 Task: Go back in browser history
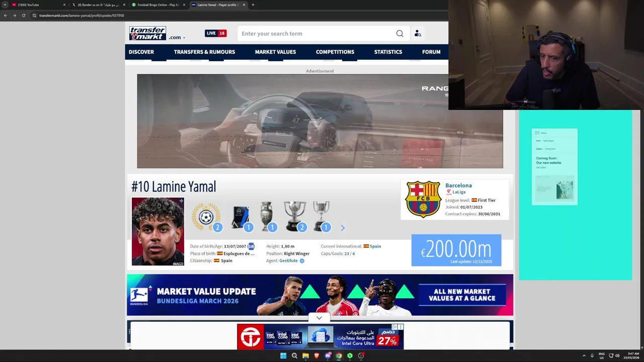6,16
